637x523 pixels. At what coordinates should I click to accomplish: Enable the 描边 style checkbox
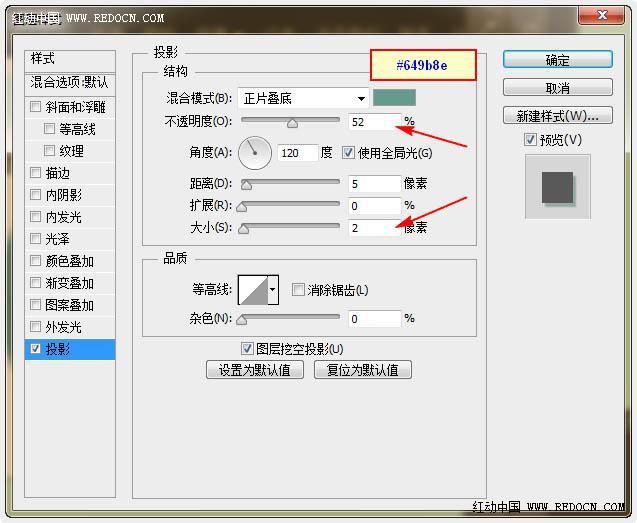tap(36, 173)
